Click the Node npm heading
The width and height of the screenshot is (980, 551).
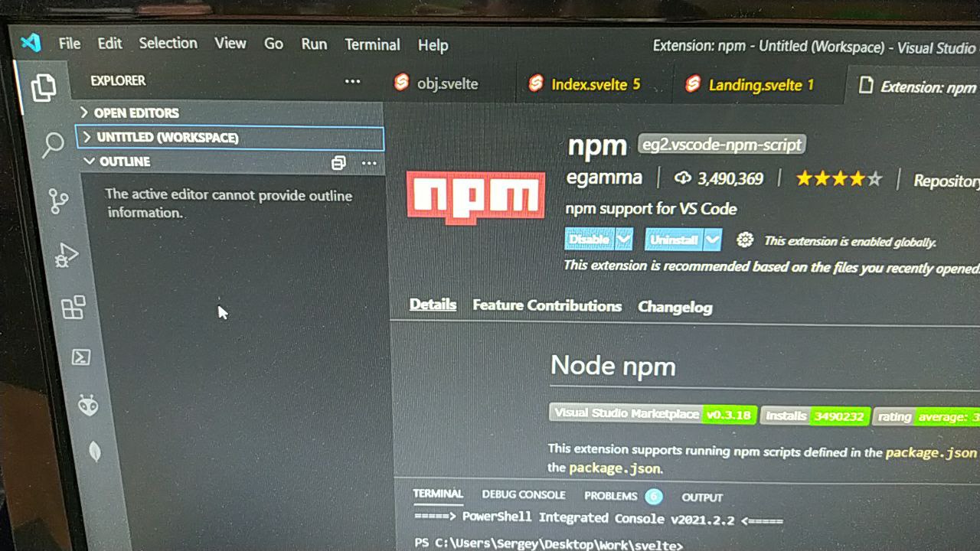coord(613,365)
